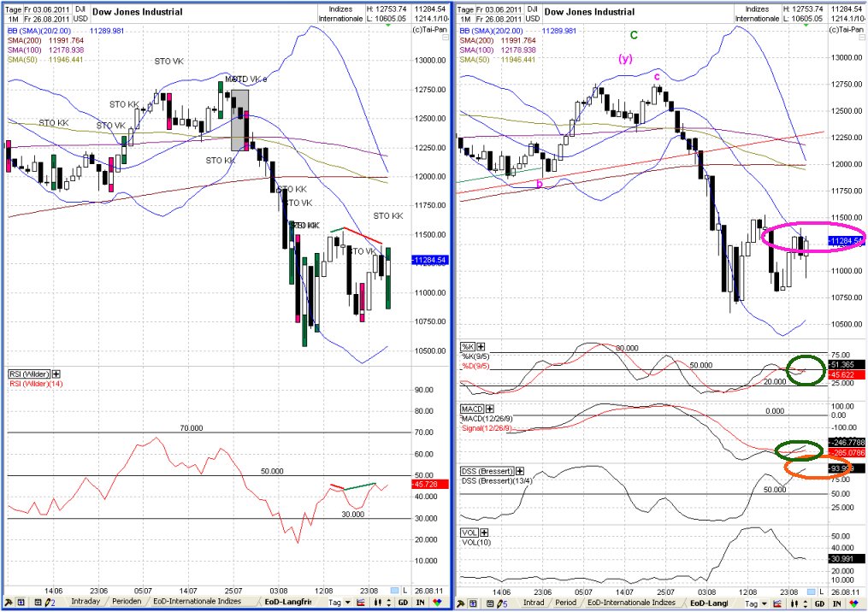Switch to the Intraday tab
The height and width of the screenshot is (612, 868).
(86, 603)
